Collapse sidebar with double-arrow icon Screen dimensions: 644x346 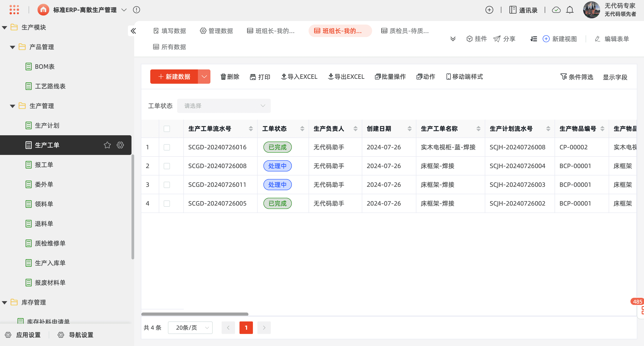tap(133, 31)
